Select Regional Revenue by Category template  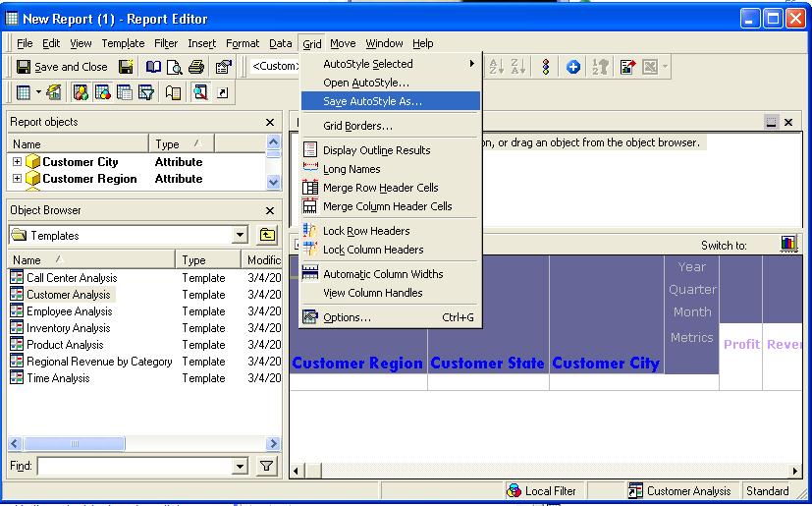click(99, 362)
